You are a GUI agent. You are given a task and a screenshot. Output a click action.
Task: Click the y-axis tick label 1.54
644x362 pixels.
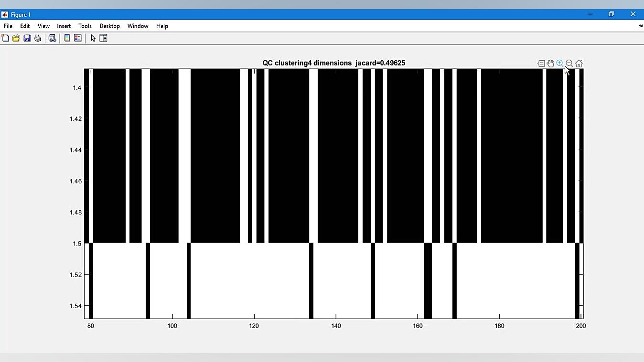coord(75,306)
